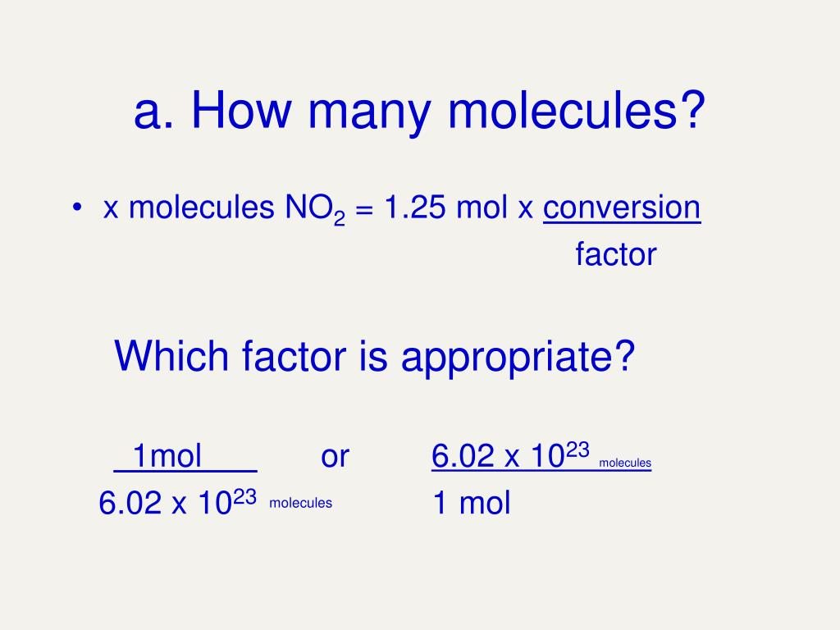The height and width of the screenshot is (630, 840).
Task: Click the '1.25 mol' value
Action: (445, 208)
